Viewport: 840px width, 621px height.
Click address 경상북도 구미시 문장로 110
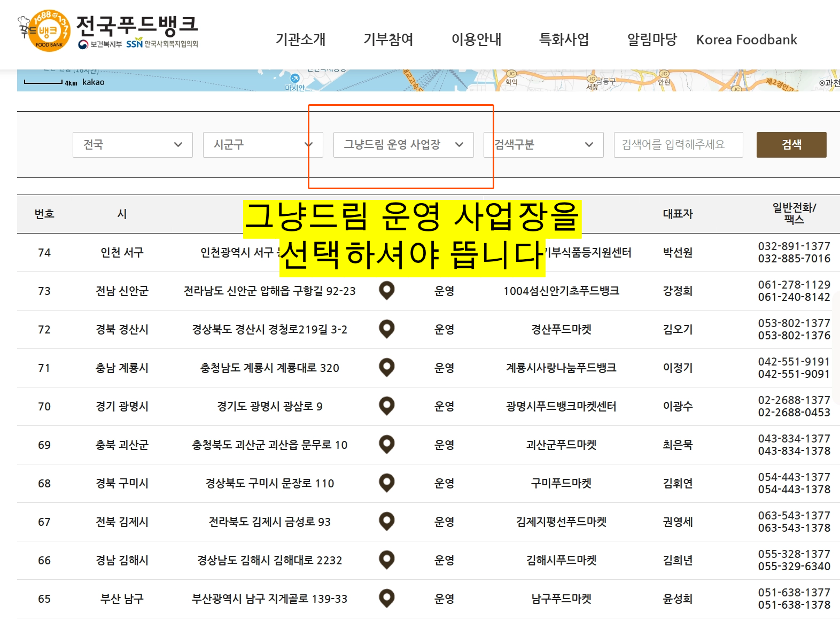tap(269, 483)
